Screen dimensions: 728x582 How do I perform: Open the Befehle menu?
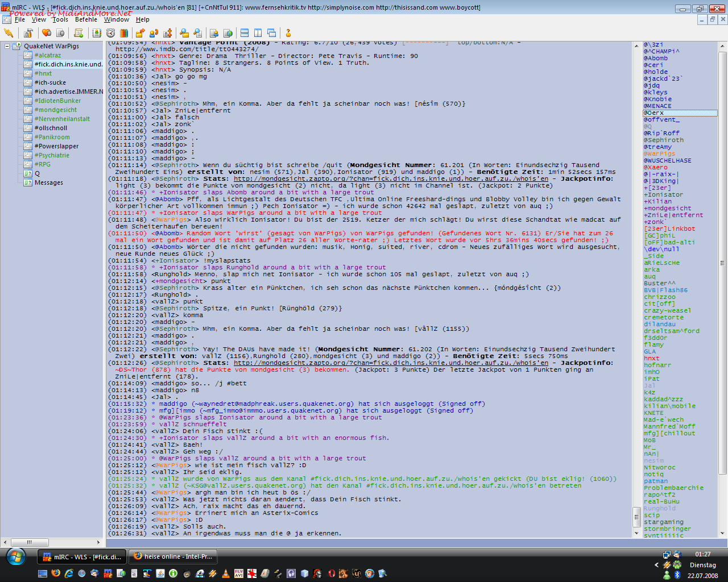[86, 19]
